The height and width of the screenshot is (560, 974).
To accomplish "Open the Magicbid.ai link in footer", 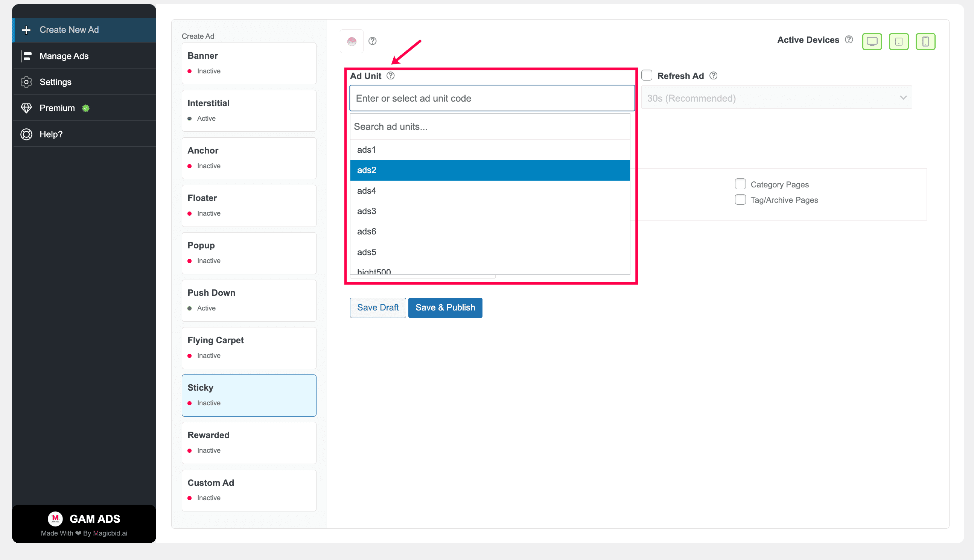I will (x=110, y=533).
